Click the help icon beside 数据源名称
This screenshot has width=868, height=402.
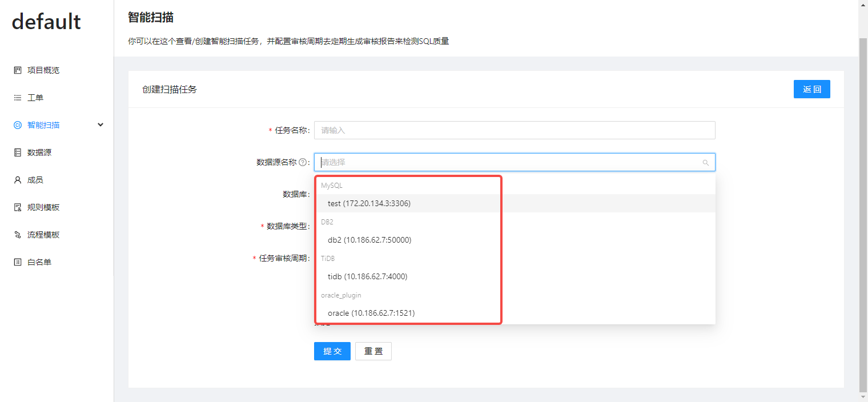point(303,162)
